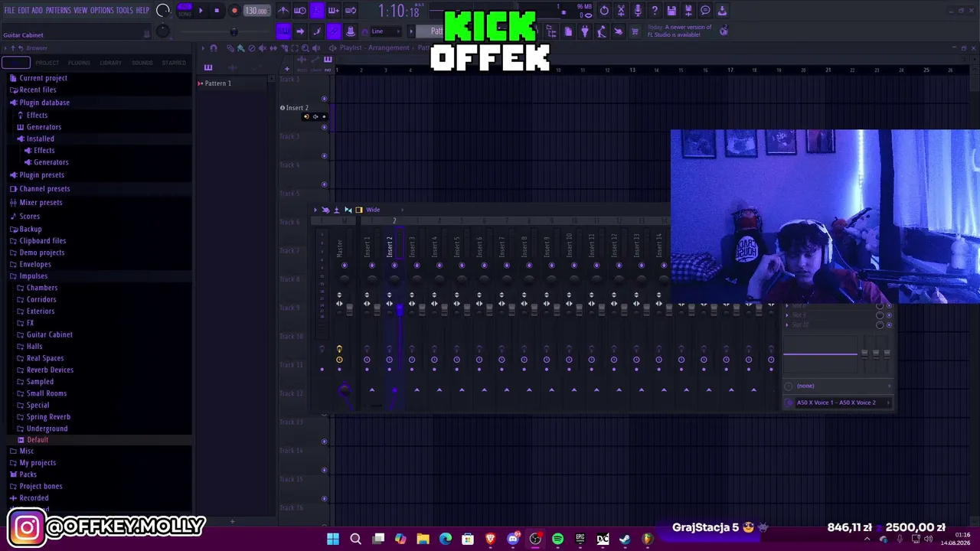The height and width of the screenshot is (551, 980).
Task: Select the Insert 1 mixer track
Action: tap(367, 246)
